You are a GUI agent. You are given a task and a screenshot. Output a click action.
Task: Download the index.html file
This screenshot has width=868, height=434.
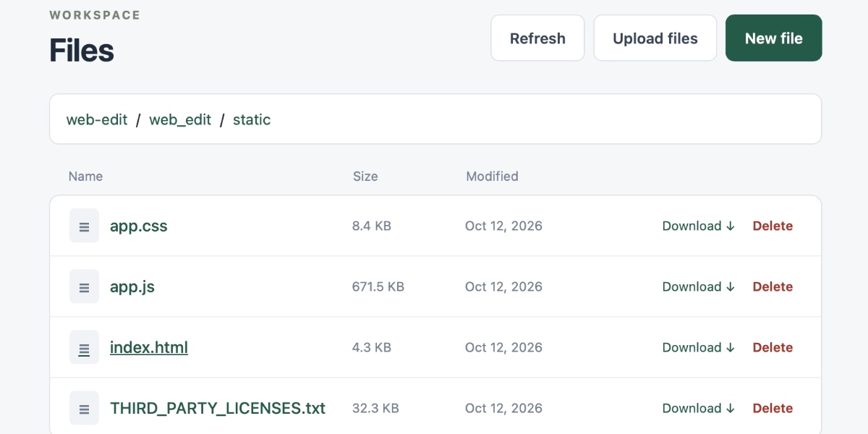[699, 347]
